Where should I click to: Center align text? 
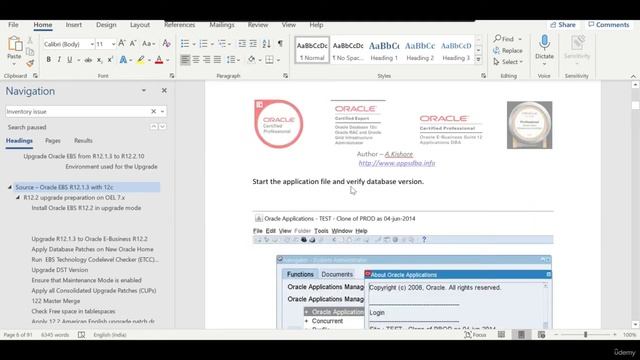click(196, 60)
